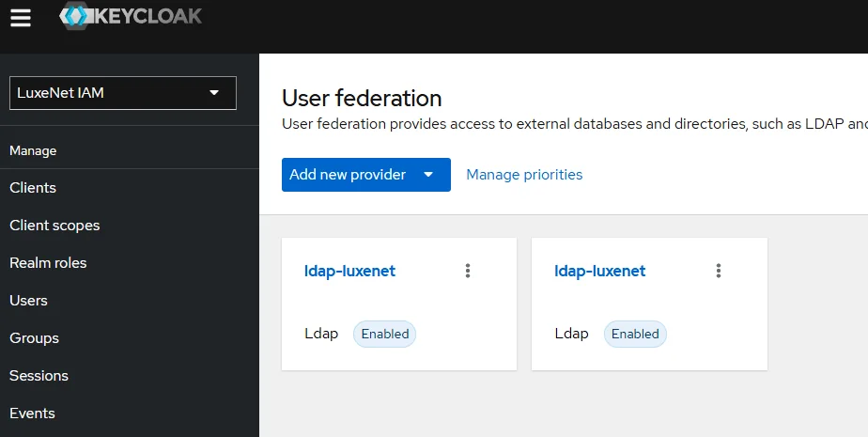Toggle the hamburger navigation menu
Screen dimensions: 868x437
pos(21,18)
